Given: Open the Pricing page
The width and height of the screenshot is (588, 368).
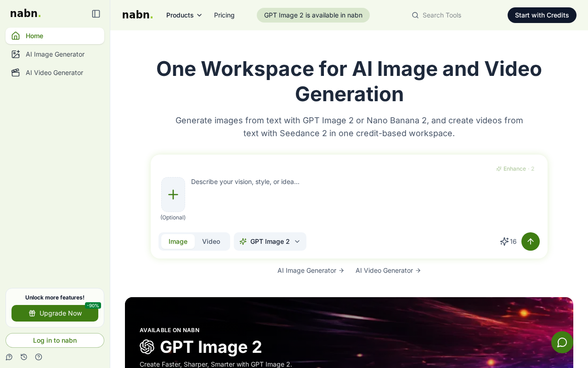Looking at the screenshot, I should (x=224, y=15).
